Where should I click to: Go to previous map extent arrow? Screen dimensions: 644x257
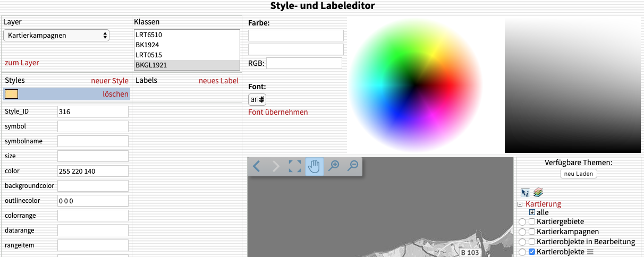257,166
